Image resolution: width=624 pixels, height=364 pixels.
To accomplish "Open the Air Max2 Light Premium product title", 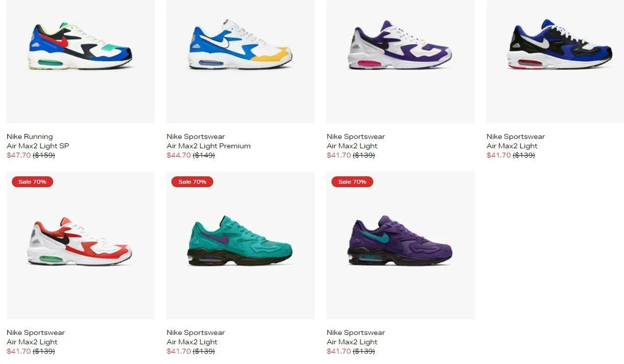I will (x=209, y=146).
